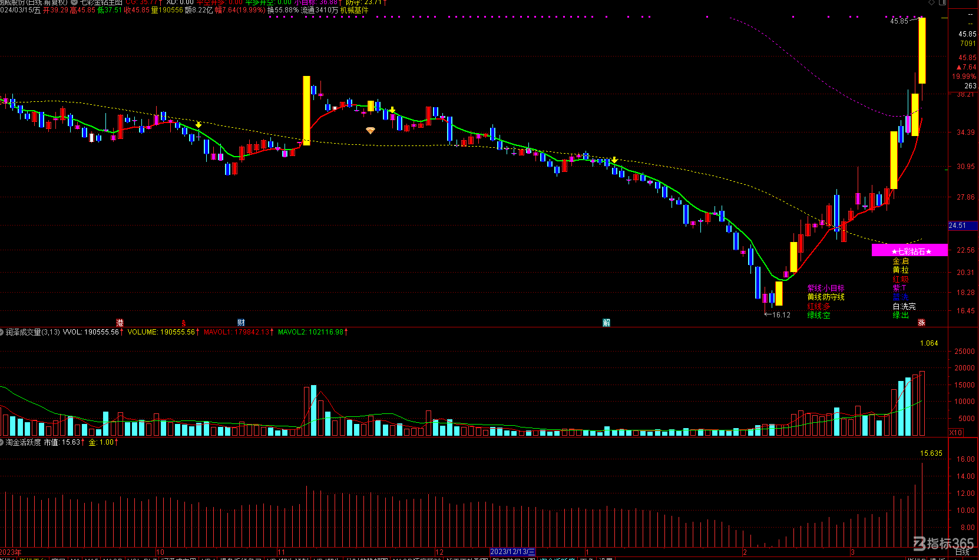Click the 换55.88% turnover readout
Screen dimensions: 979x560
[283, 10]
